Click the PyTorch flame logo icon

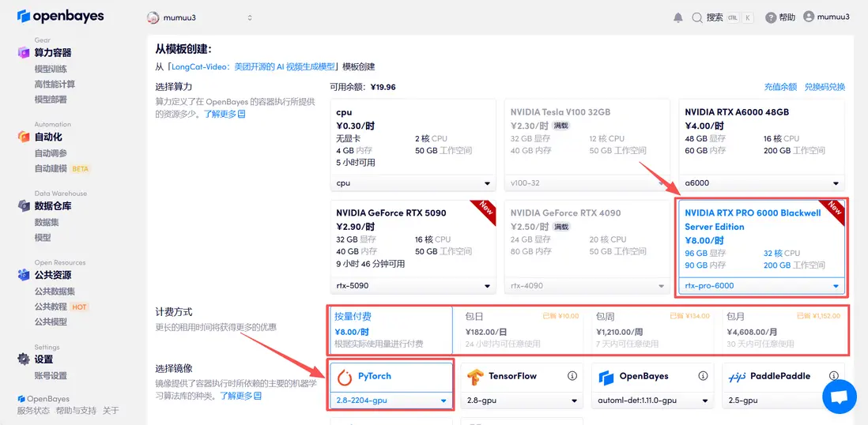[x=345, y=376]
